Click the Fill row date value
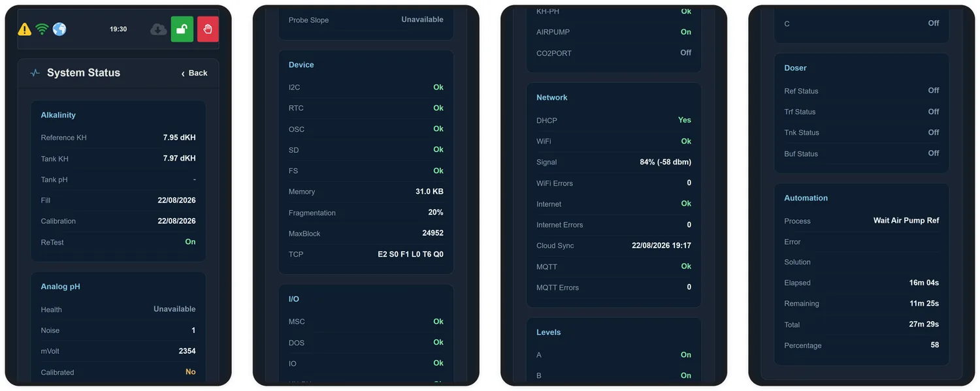 click(x=176, y=200)
